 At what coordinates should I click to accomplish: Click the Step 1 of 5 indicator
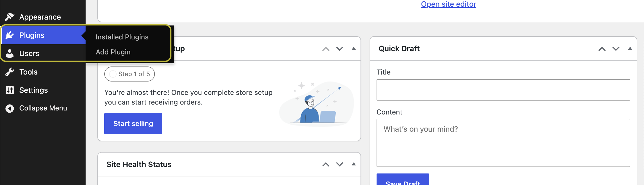tap(129, 74)
